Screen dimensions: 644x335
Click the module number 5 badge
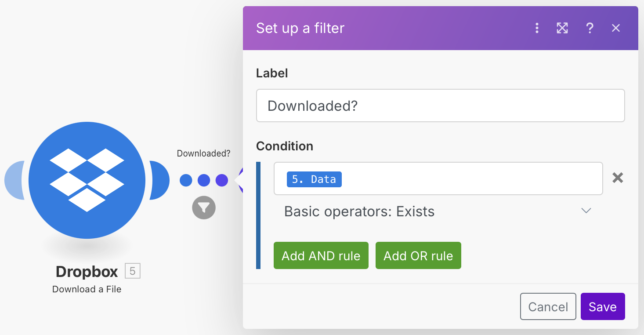[133, 271]
